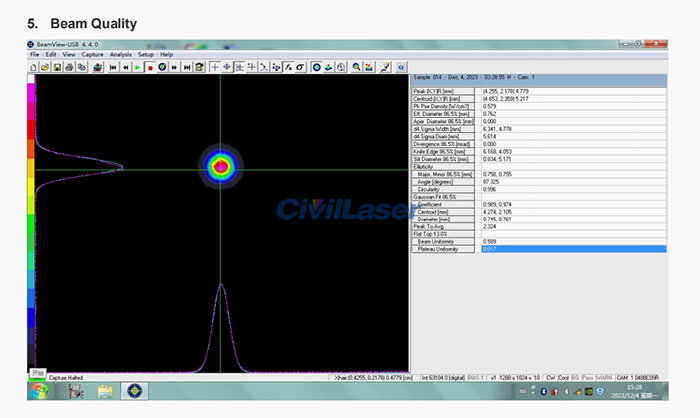
Task: Click the Cont status bar indicator
Action: pos(563,378)
